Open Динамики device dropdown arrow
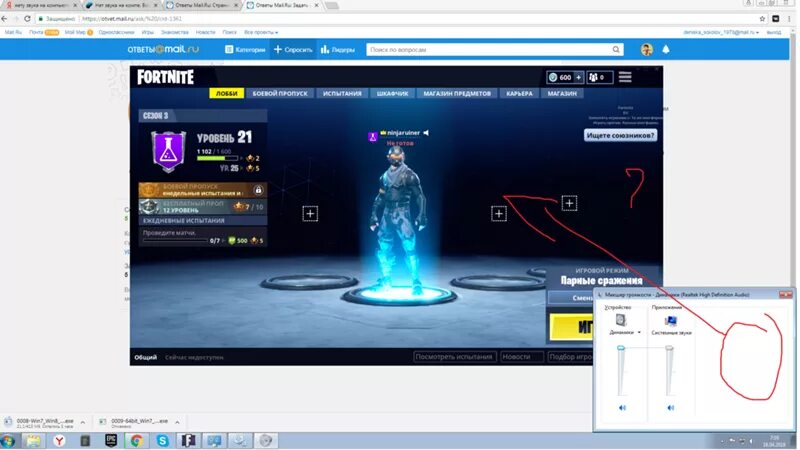The width and height of the screenshot is (800, 450). click(639, 333)
